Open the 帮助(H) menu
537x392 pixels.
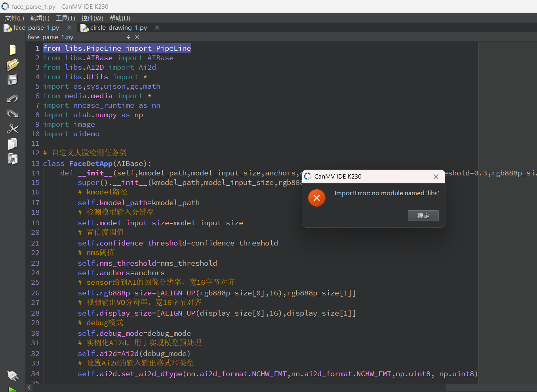pos(120,18)
